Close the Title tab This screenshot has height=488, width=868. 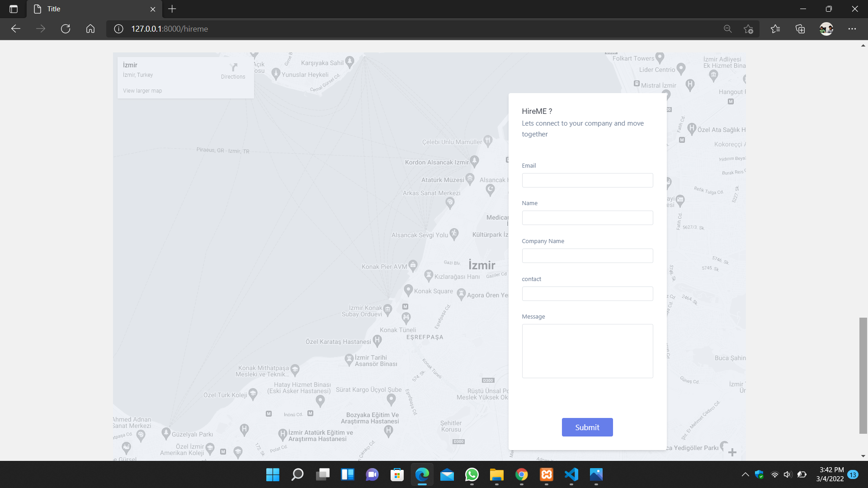pos(153,9)
